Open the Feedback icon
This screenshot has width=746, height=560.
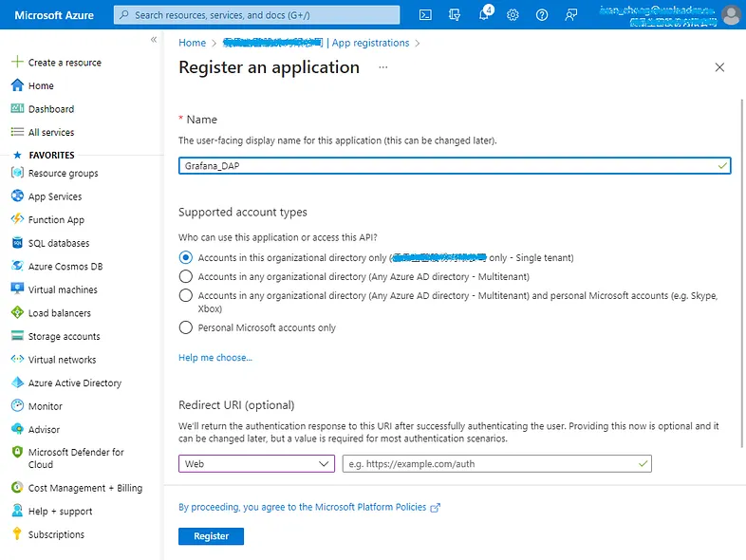click(571, 15)
